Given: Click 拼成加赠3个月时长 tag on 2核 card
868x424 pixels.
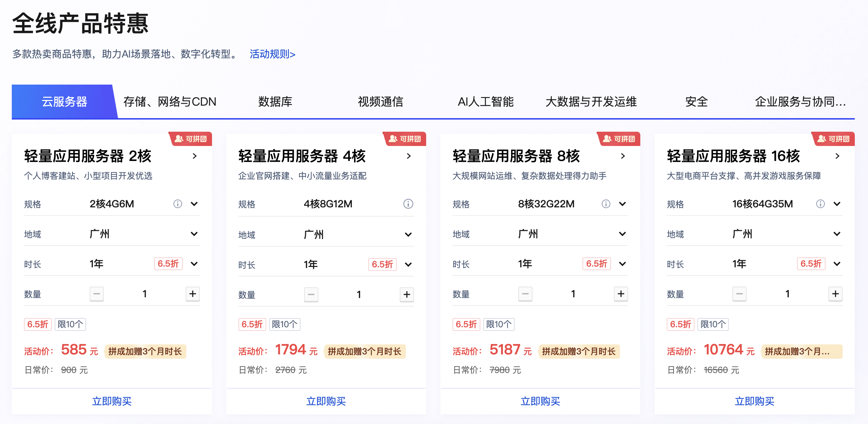Looking at the screenshot, I should [x=145, y=352].
